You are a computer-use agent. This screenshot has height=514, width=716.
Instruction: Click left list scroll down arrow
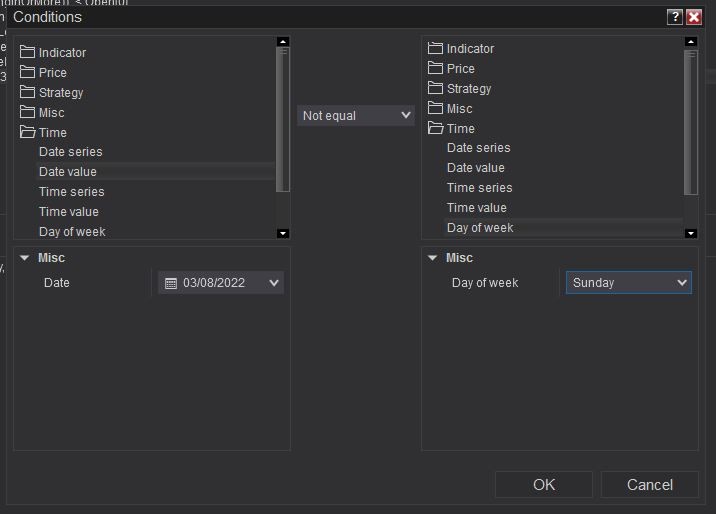coord(283,233)
